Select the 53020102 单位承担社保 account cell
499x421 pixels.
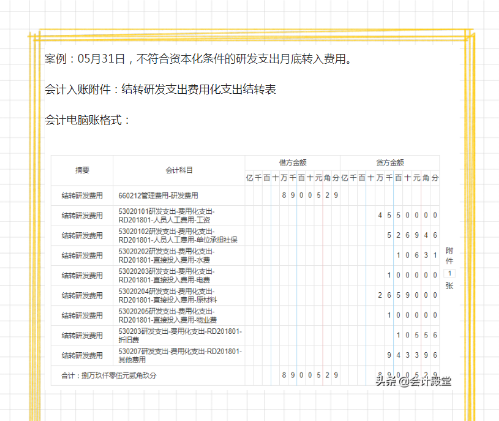[x=178, y=236]
